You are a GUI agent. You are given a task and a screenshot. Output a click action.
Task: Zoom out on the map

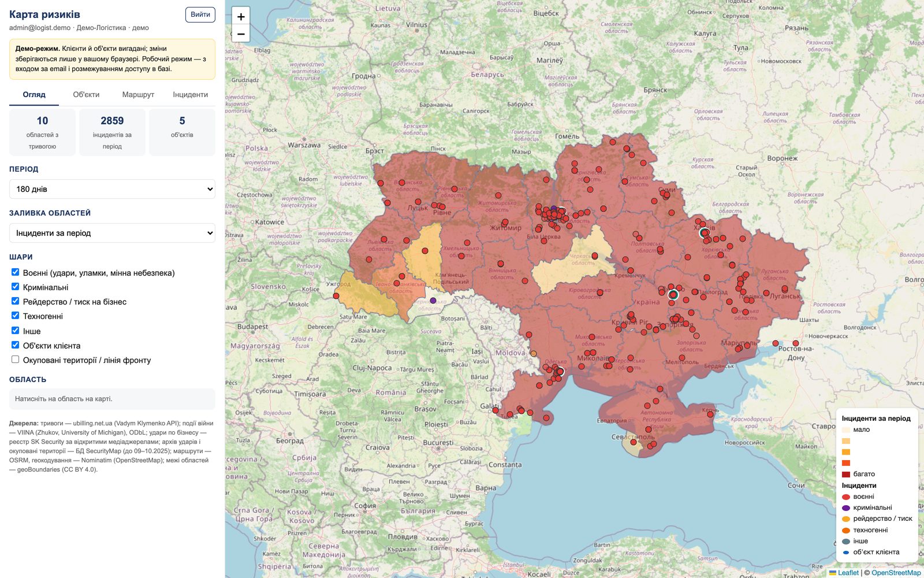tap(241, 34)
